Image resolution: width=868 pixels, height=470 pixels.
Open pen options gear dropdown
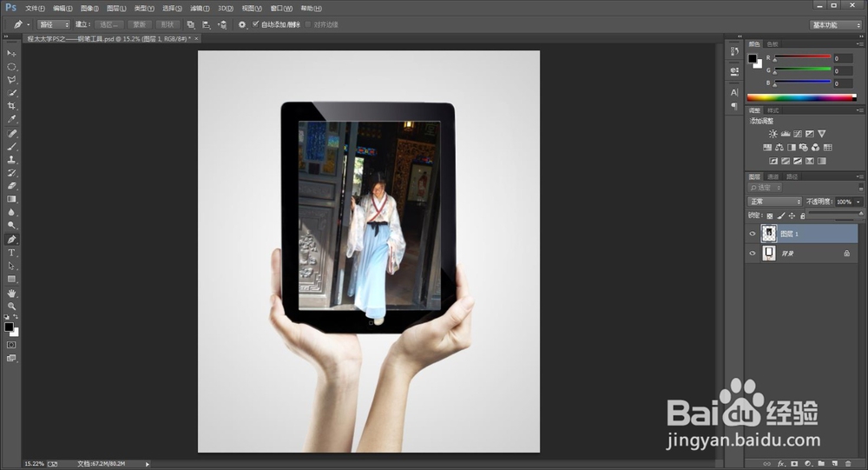click(x=242, y=25)
